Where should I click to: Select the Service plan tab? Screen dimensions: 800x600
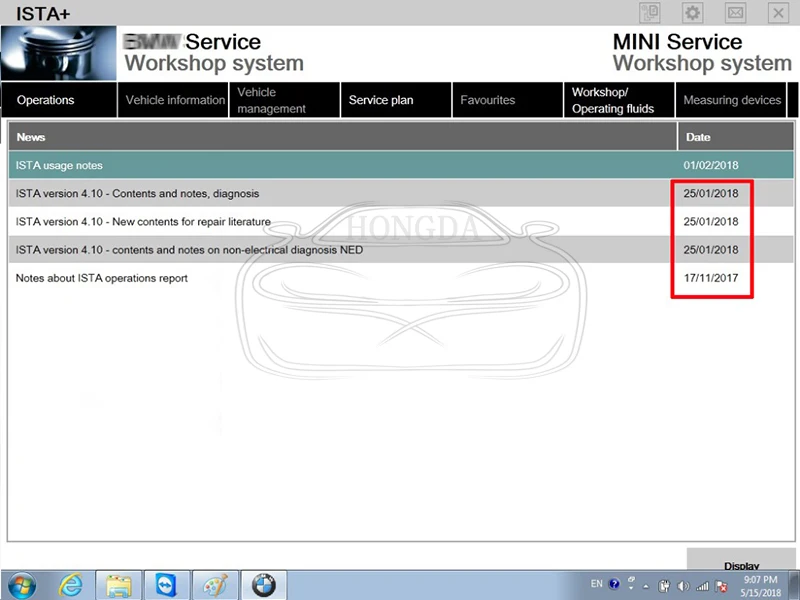pos(396,100)
